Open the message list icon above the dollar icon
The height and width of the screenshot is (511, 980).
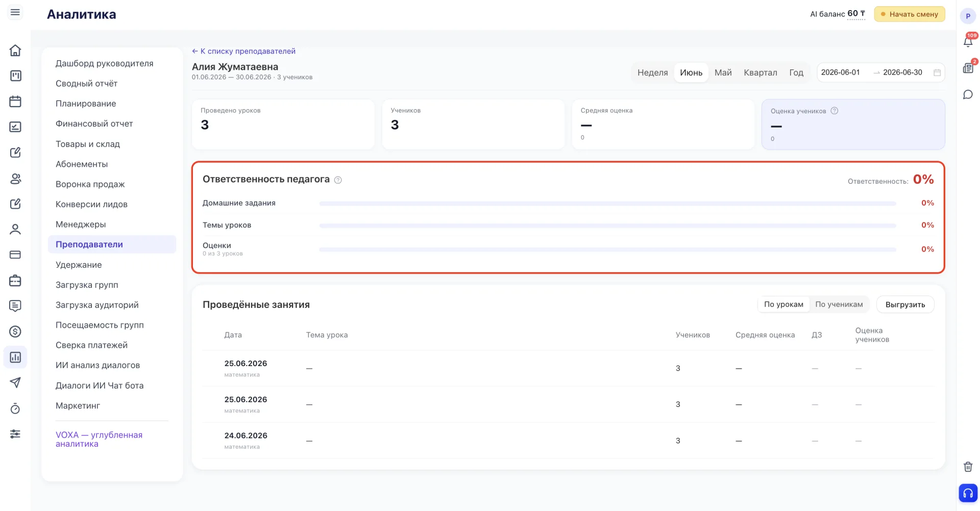pyautogui.click(x=15, y=306)
